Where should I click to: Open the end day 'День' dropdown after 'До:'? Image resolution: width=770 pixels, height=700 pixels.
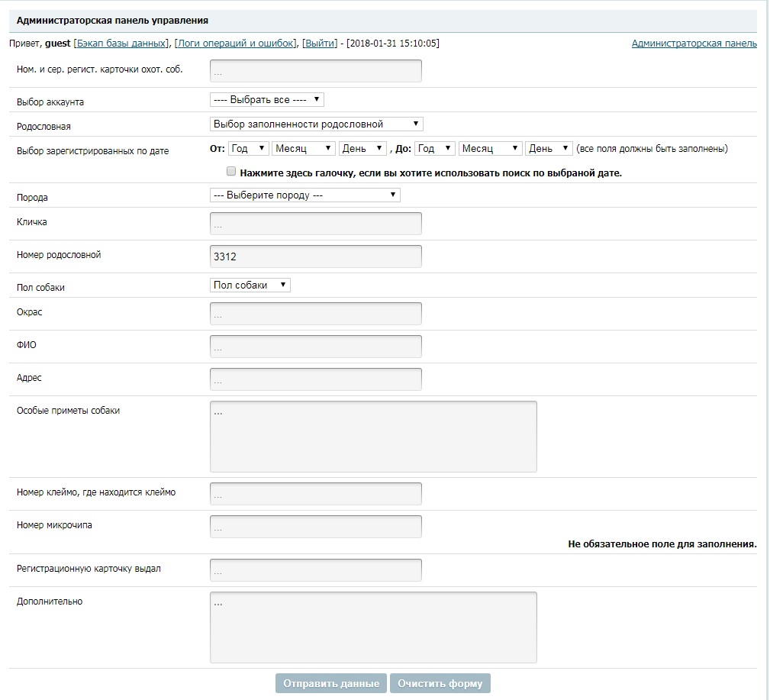(549, 148)
